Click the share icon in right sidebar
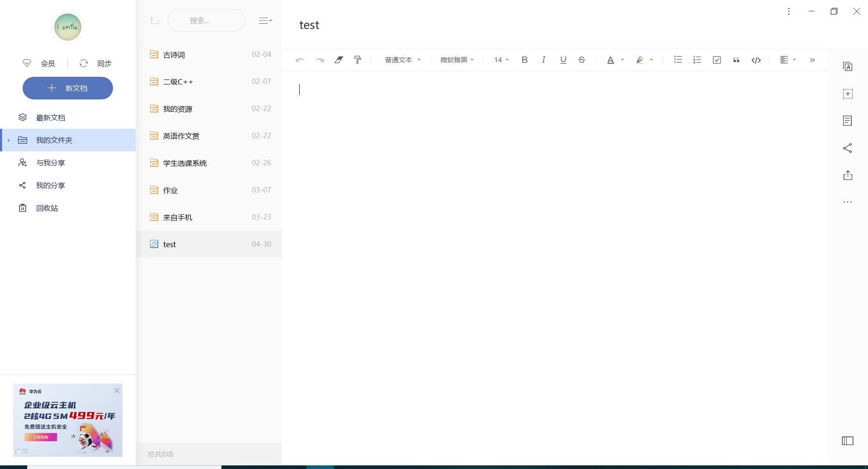 [x=848, y=148]
